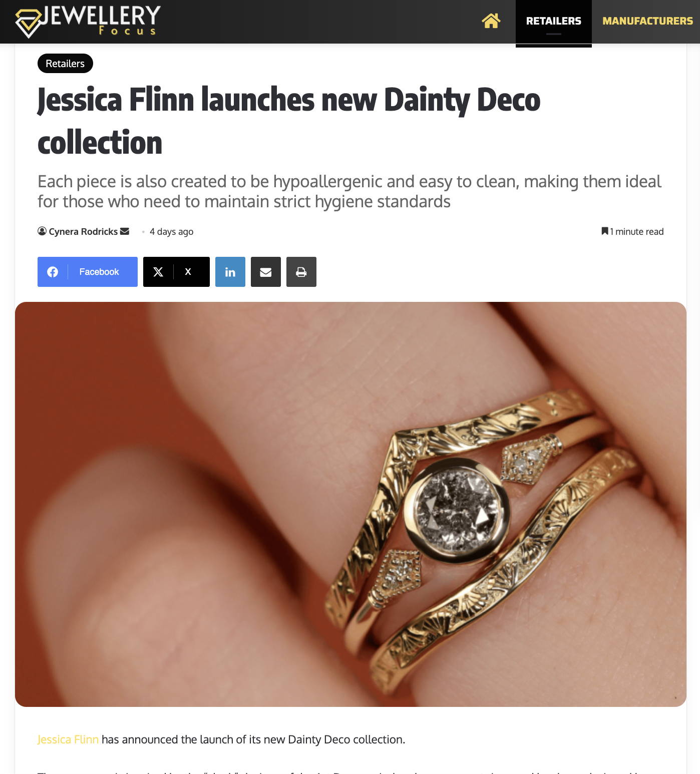Click the Retailers category badge
Viewport: 700px width, 774px height.
(65, 63)
